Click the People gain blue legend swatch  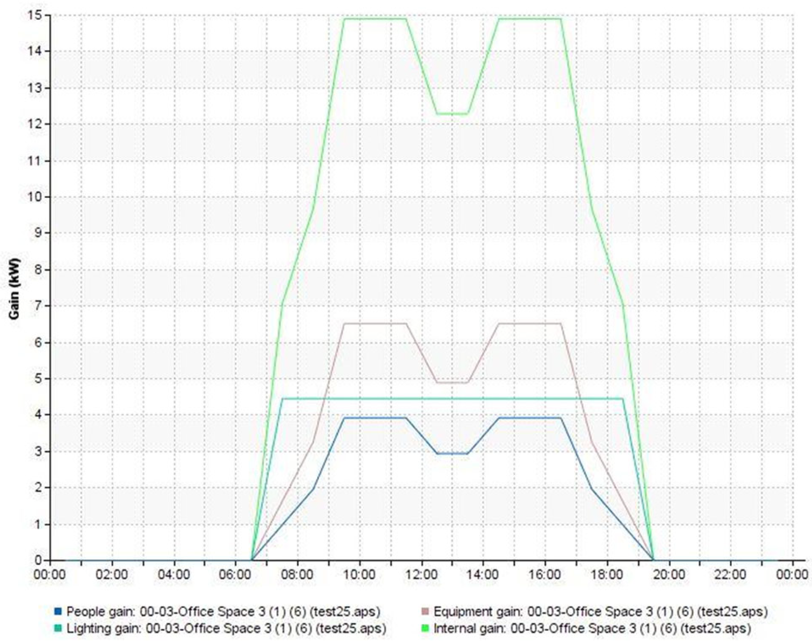tap(58, 612)
